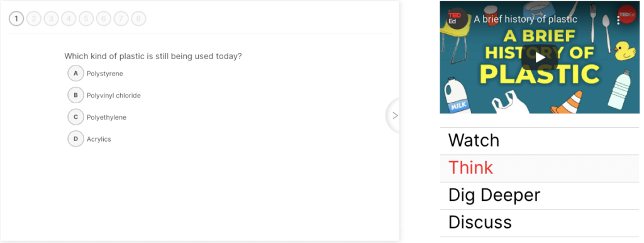Click the TEDEd watermark badge on the video
Image resolution: width=644 pixels, height=243 pixels.
pos(627,15)
